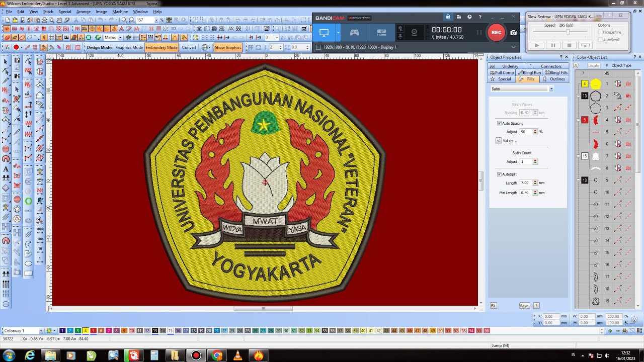Expand Bandicam display info chevron
The height and width of the screenshot is (362, 644).
point(513,47)
